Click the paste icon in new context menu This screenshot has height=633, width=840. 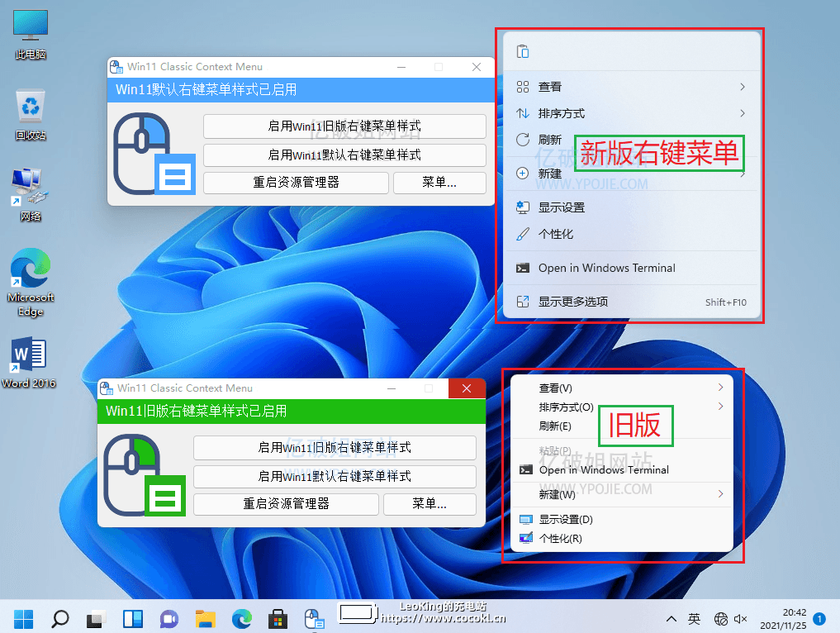pos(523,51)
